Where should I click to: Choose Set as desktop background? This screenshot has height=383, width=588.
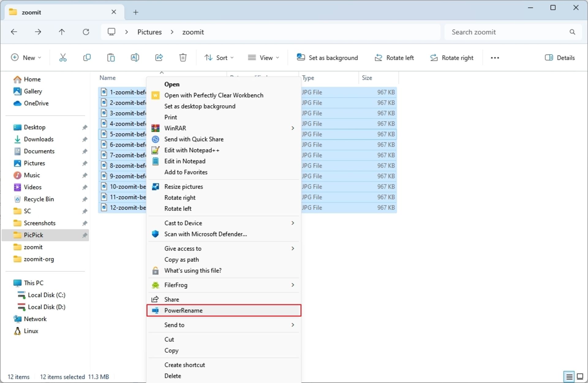pyautogui.click(x=224, y=106)
